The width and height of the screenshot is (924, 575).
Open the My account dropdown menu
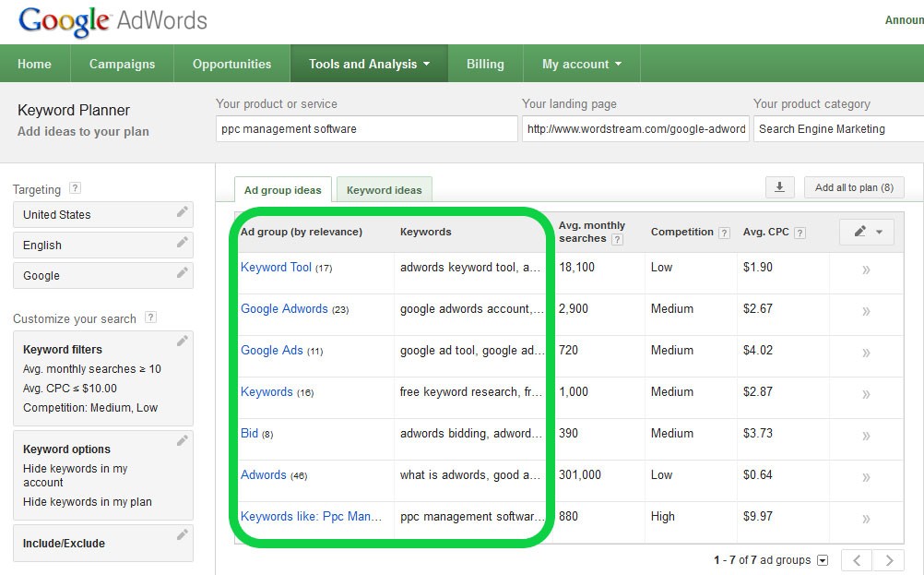(x=582, y=64)
